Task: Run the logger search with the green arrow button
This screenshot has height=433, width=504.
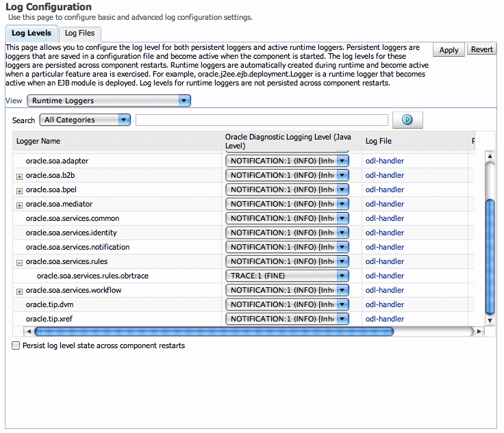Action: click(407, 120)
